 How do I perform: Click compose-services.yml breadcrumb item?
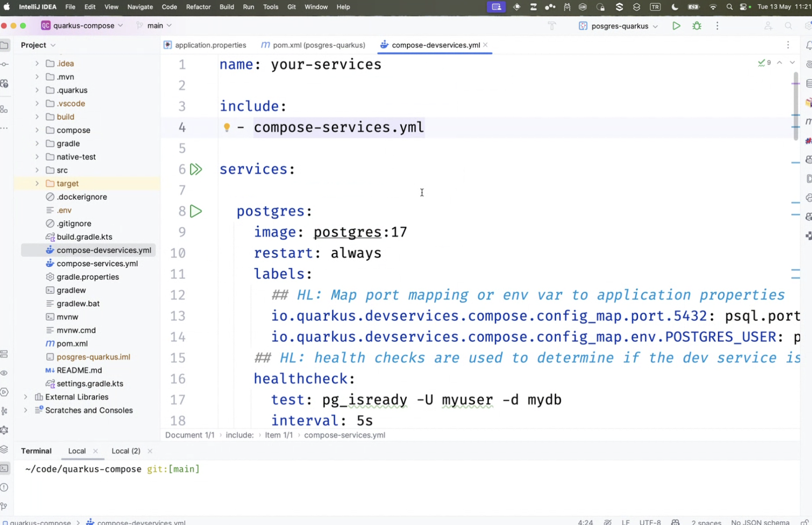click(345, 435)
